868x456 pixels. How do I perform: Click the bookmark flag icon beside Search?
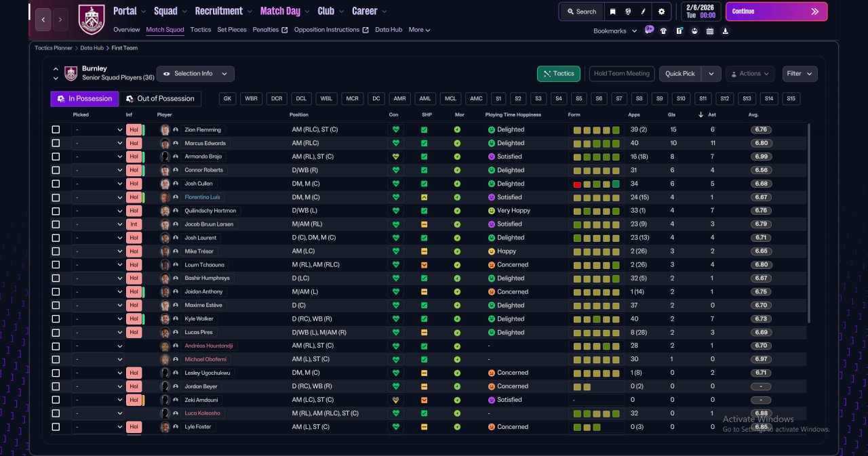click(x=612, y=12)
